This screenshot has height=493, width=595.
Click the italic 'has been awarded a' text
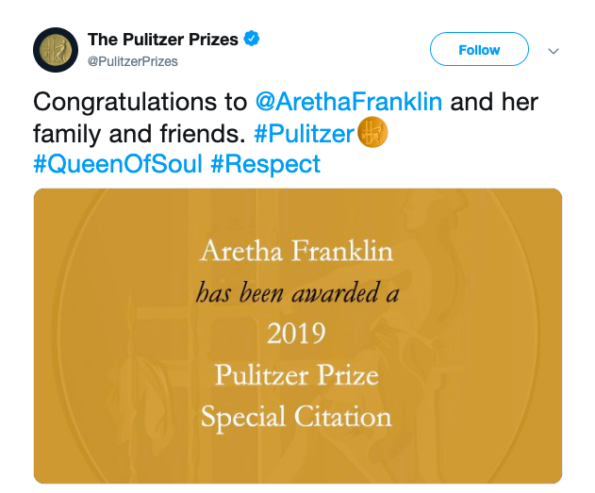297,293
